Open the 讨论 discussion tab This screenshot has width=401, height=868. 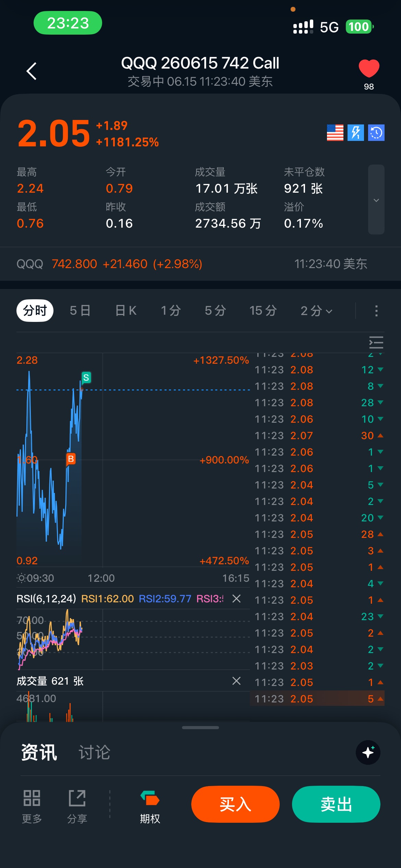pyautogui.click(x=95, y=752)
